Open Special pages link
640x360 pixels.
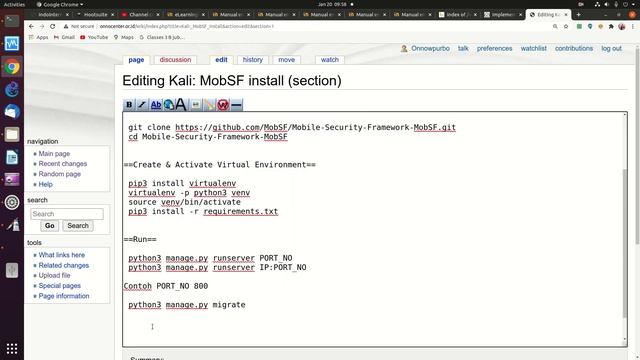(x=60, y=286)
